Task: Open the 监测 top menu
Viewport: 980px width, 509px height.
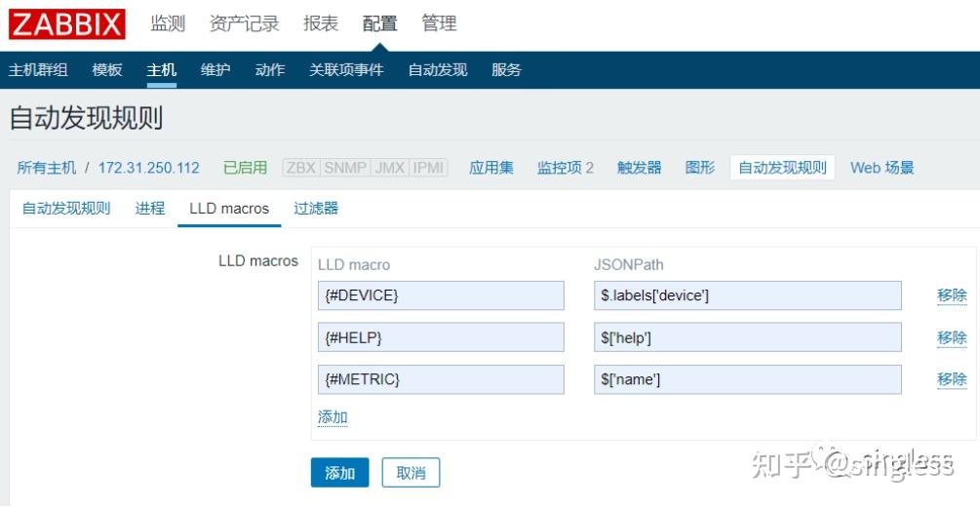Action: 168,23
